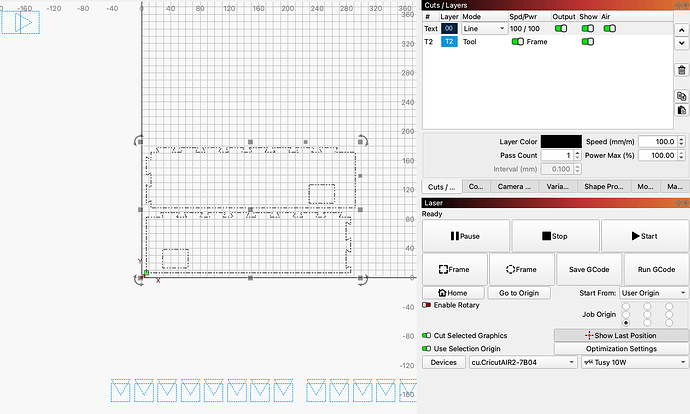Switch to the Mo... tab

coord(645,187)
